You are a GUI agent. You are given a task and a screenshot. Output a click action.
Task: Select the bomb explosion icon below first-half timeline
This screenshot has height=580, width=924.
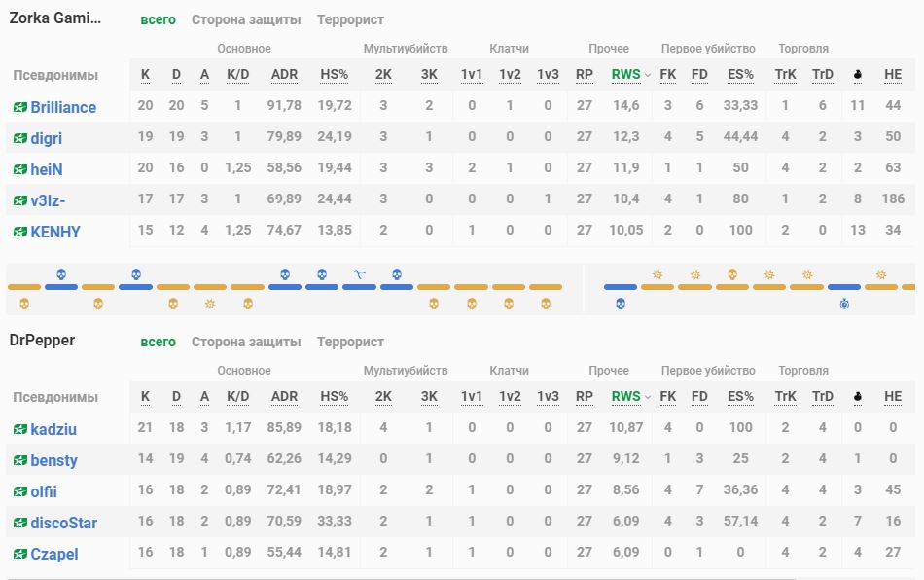pyautogui.click(x=210, y=304)
